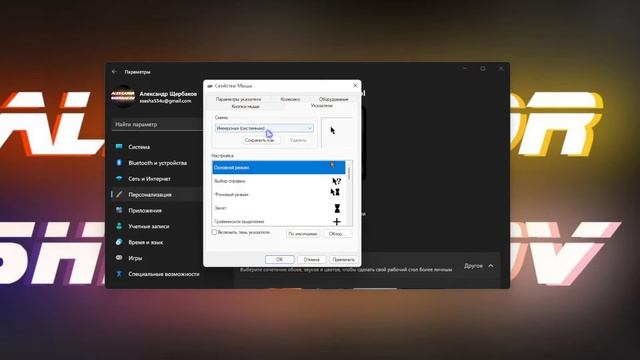
Task: Select the Выбор справки help cursor row
Action: [x=278, y=181]
